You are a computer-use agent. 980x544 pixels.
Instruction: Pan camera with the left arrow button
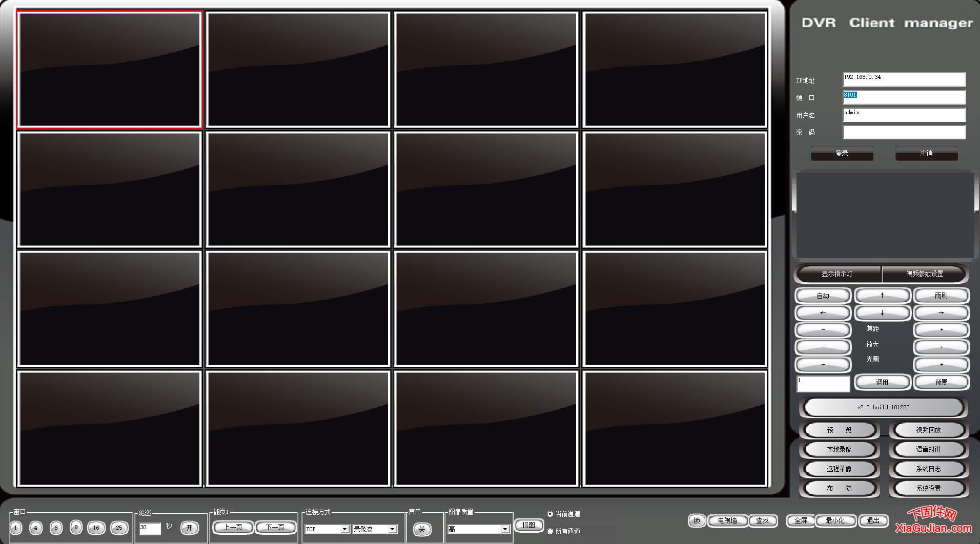(823, 312)
